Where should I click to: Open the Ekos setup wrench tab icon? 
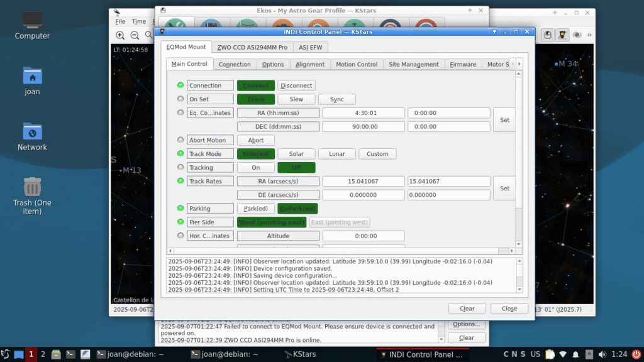point(172,25)
